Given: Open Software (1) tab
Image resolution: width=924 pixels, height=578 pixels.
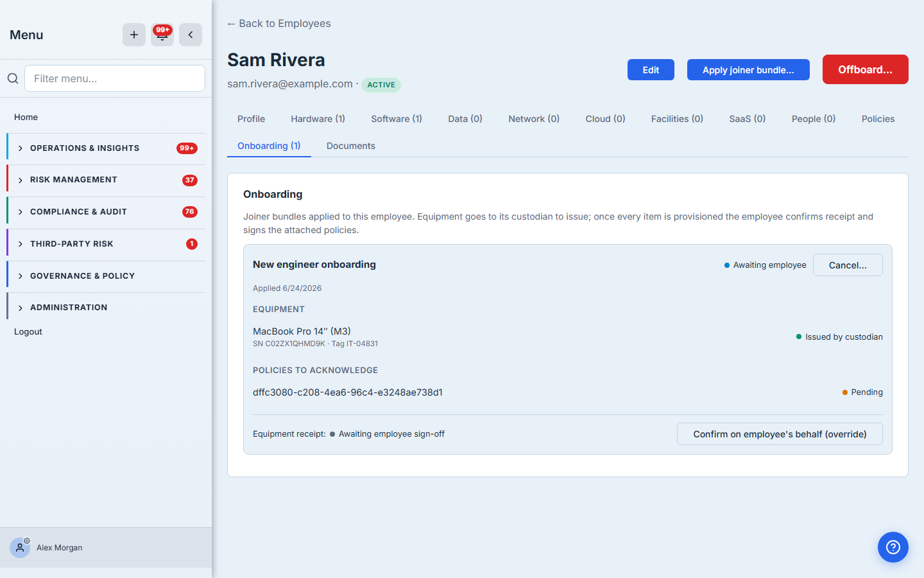Looking at the screenshot, I should [397, 119].
